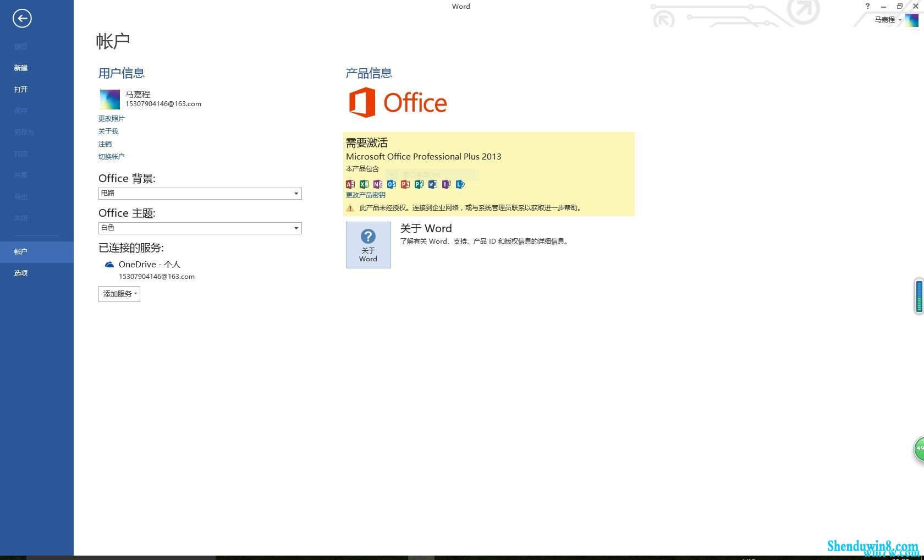Click the OneDrive - 个人 service entry
Image resolution: width=924 pixels, height=560 pixels.
(x=150, y=265)
